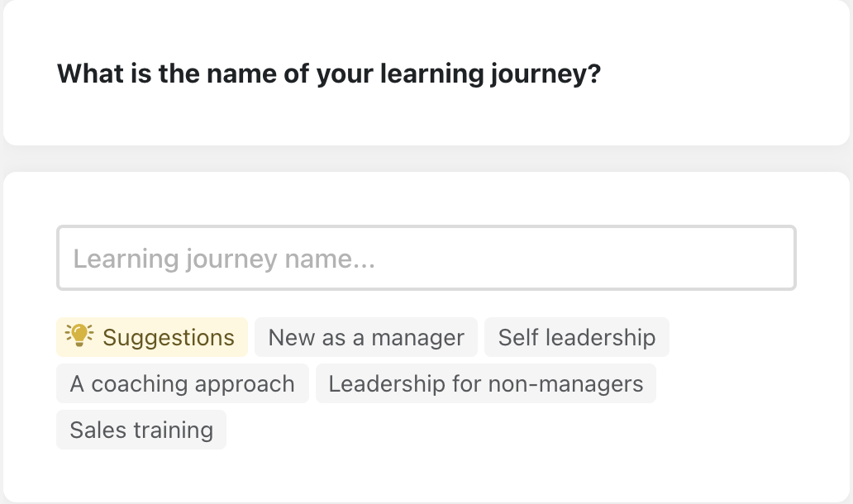This screenshot has height=504, width=853.
Task: Choose the 'Self leadership' suggestion chip
Action: 576,338
